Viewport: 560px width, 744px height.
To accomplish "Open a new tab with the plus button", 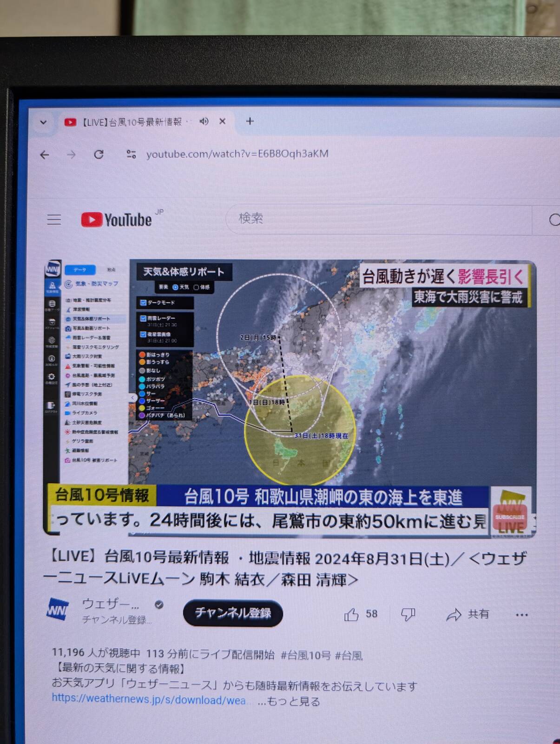I will click(250, 121).
